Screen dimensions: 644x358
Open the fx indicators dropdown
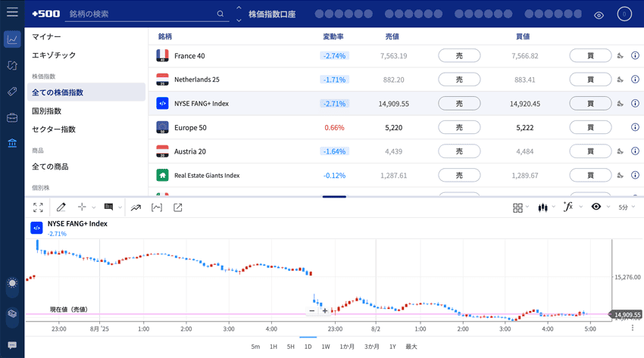[573, 207]
